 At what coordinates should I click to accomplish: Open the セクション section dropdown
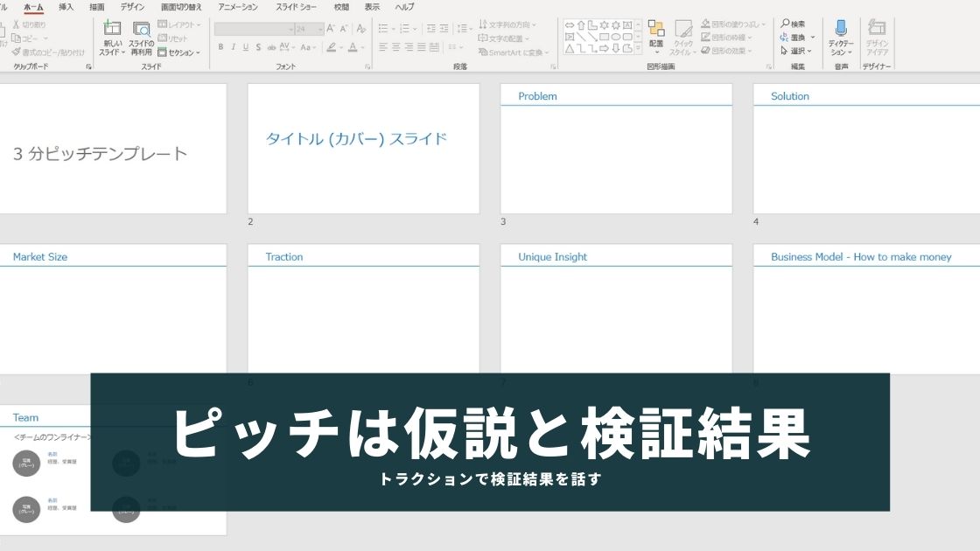[x=179, y=52]
